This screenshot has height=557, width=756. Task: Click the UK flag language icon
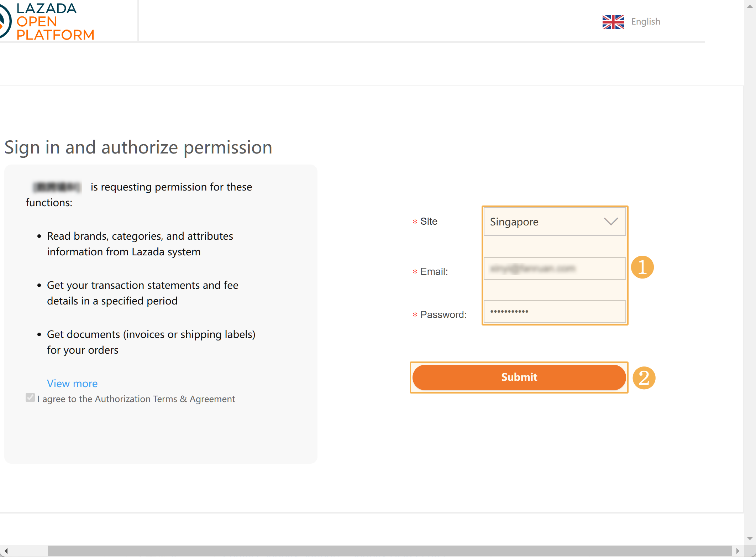pyautogui.click(x=613, y=22)
